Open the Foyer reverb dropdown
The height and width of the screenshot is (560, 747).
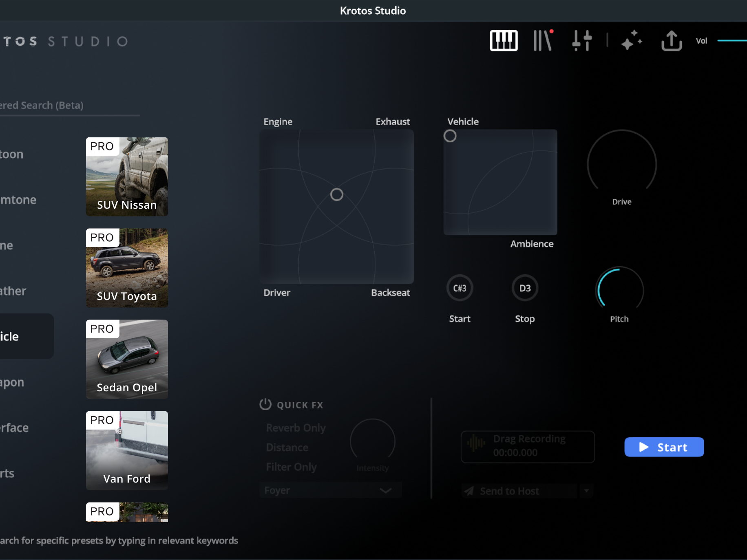tap(330, 490)
